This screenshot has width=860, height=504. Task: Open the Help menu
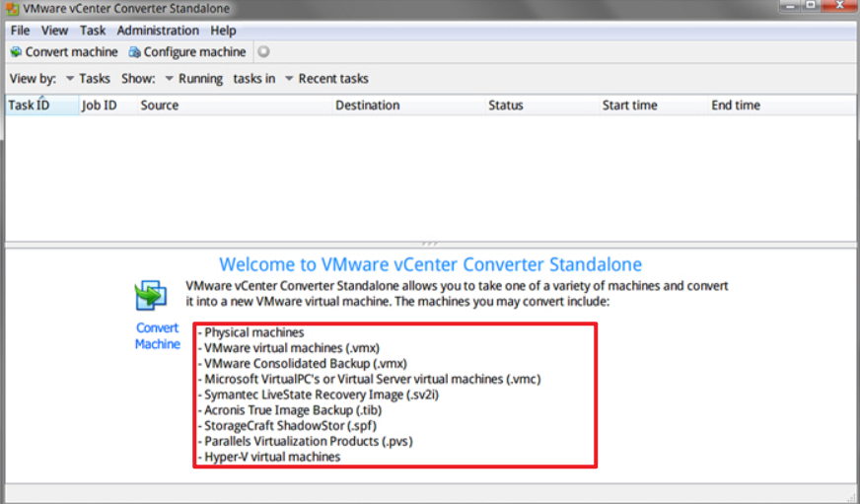click(x=223, y=31)
